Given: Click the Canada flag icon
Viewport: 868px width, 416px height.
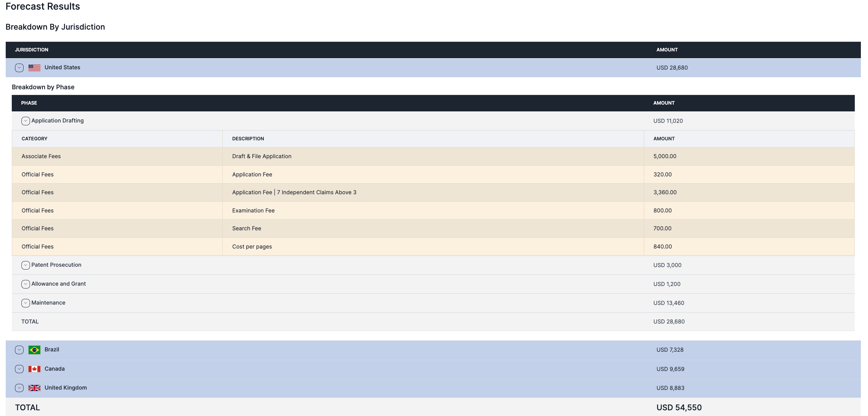Looking at the screenshot, I should 34,369.
